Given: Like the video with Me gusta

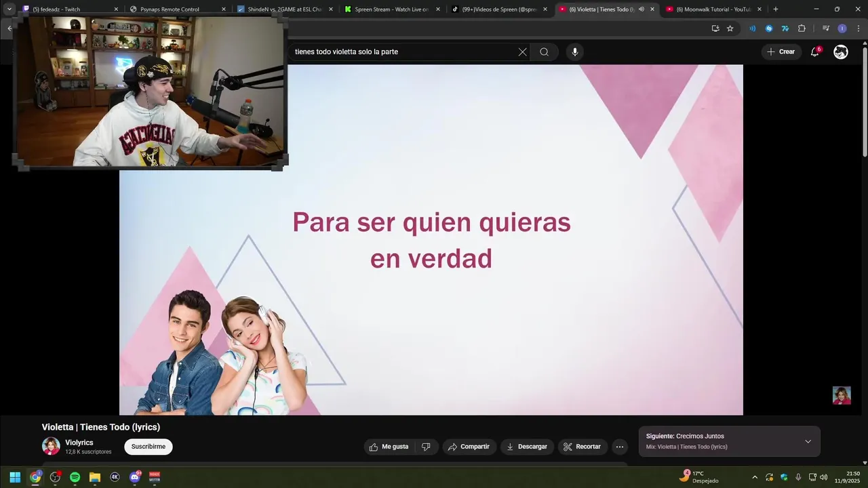Looking at the screenshot, I should click(x=389, y=447).
